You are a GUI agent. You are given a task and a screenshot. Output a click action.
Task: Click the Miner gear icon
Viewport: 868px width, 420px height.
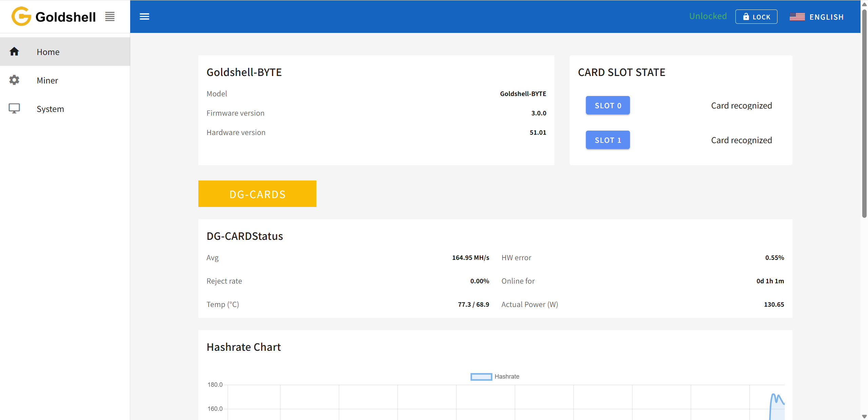14,80
